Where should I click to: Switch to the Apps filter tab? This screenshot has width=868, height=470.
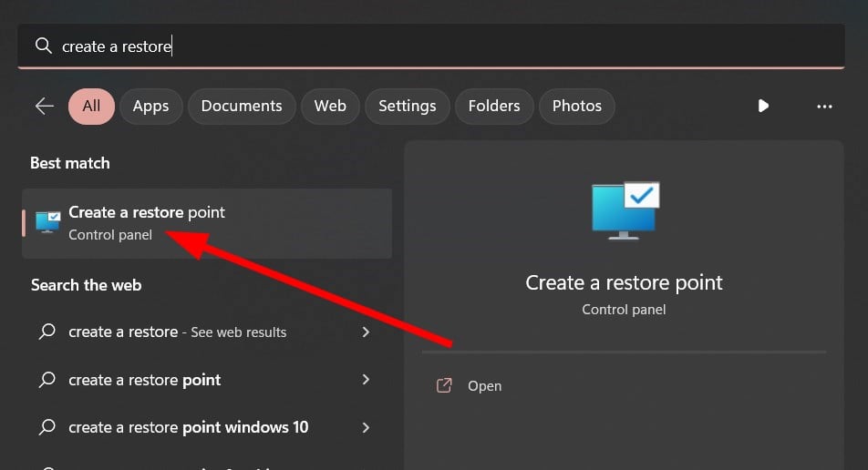150,107
